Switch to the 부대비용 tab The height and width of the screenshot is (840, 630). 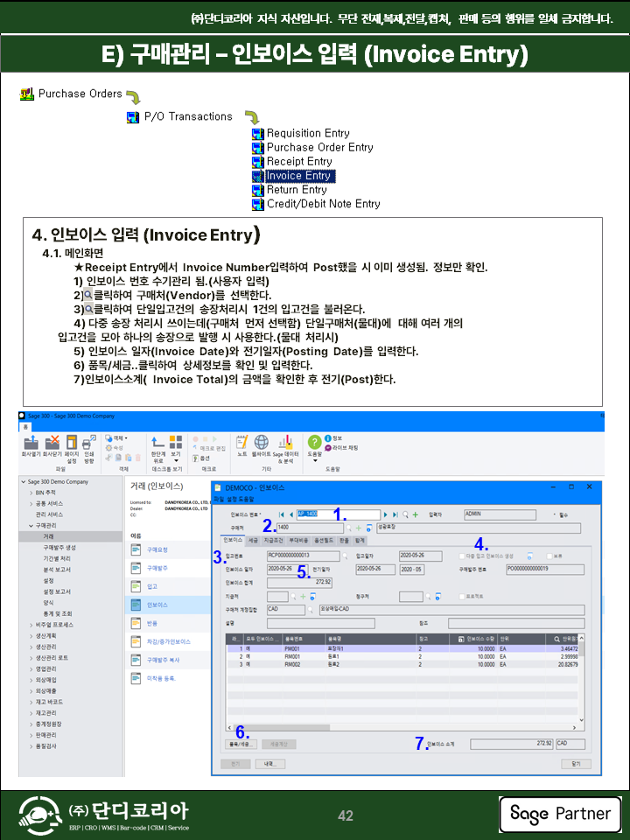(298, 541)
